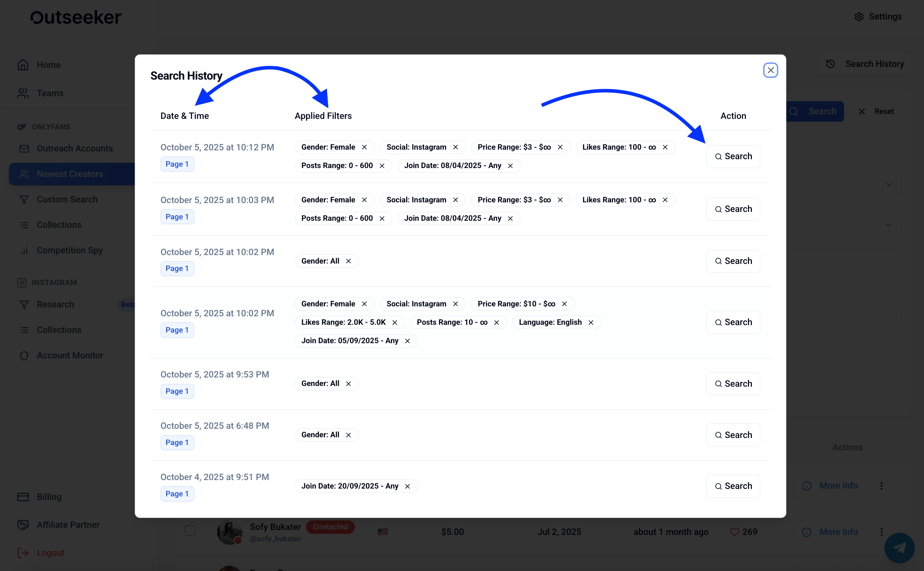This screenshot has width=924, height=571.
Task: Remove Posts Range 10 - ∞ filter
Action: [x=497, y=323]
